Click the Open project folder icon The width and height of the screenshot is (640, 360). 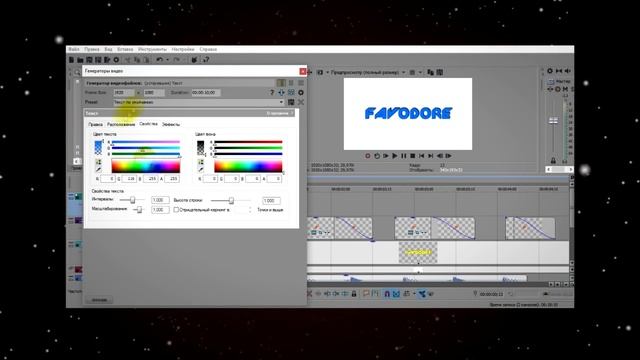click(x=80, y=60)
